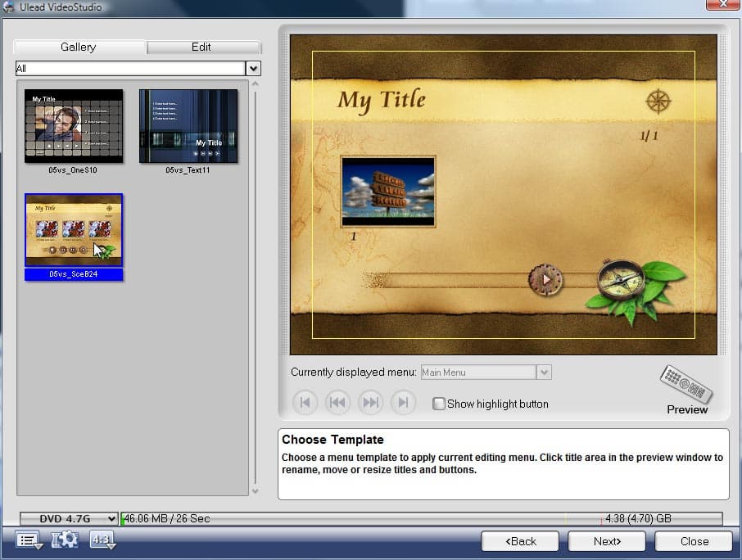Click gallery scrollbar up arrow
This screenshot has height=560, width=742.
(255, 84)
